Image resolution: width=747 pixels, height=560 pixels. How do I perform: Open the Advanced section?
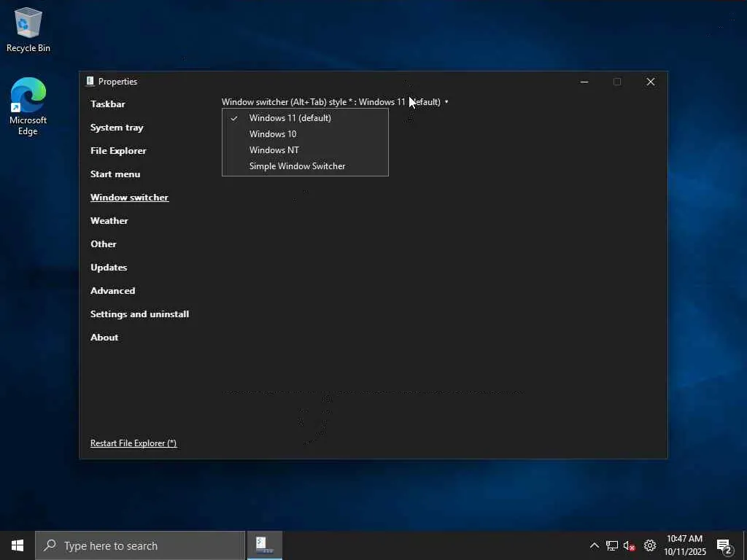(x=113, y=290)
